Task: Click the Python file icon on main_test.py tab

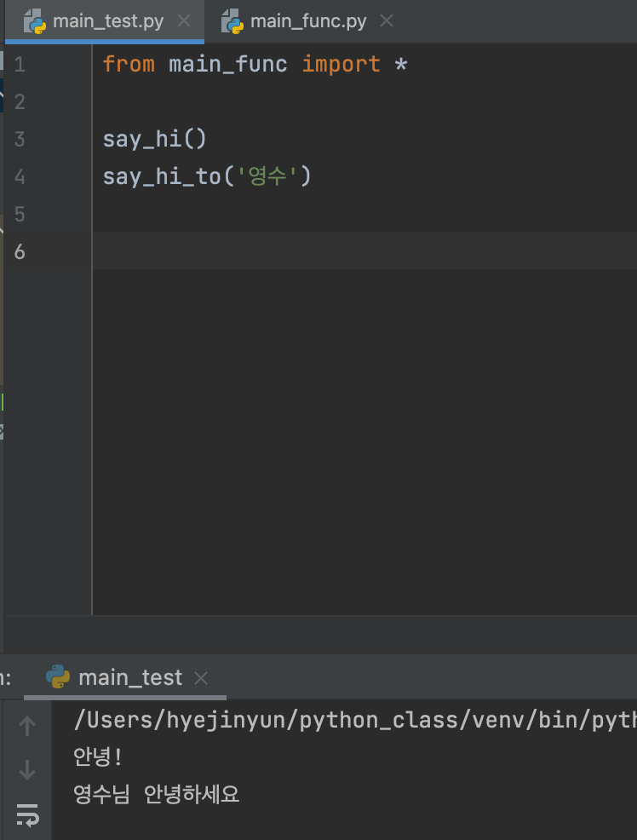Action: pyautogui.click(x=35, y=21)
